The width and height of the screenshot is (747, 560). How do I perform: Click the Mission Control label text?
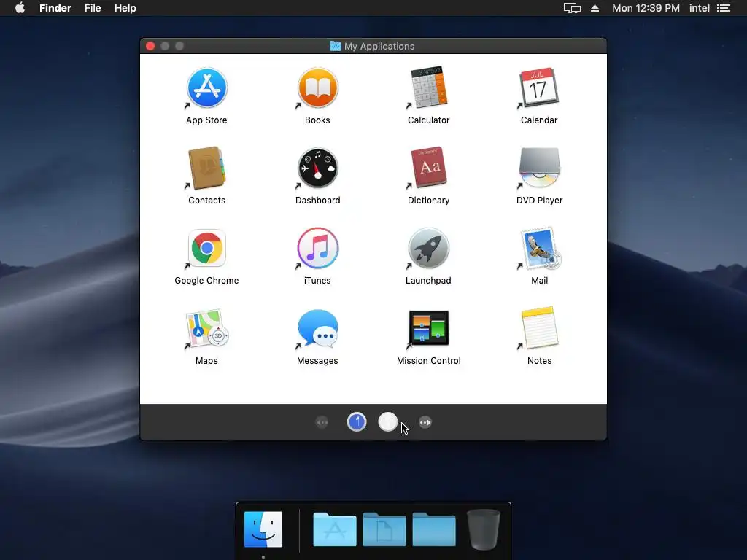coord(429,360)
